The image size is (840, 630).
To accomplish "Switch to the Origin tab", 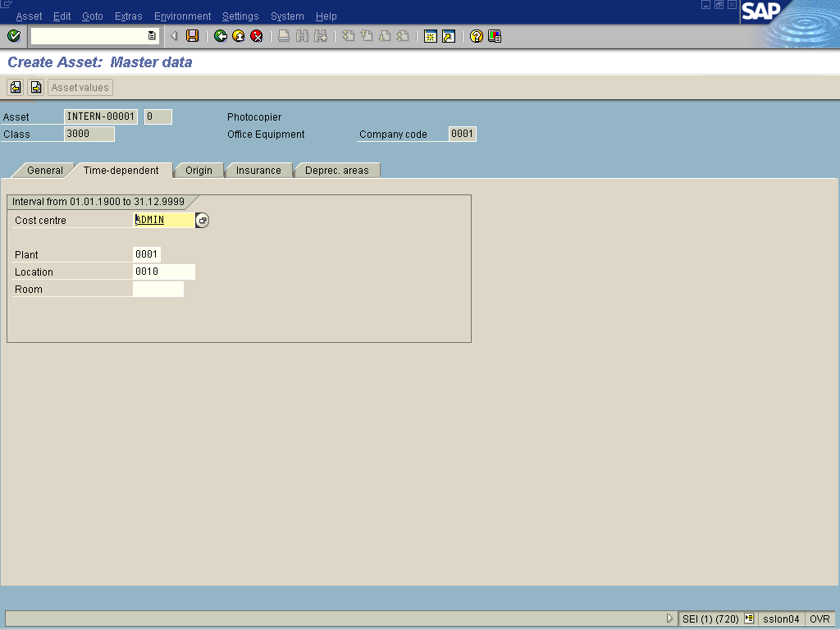I will point(199,171).
